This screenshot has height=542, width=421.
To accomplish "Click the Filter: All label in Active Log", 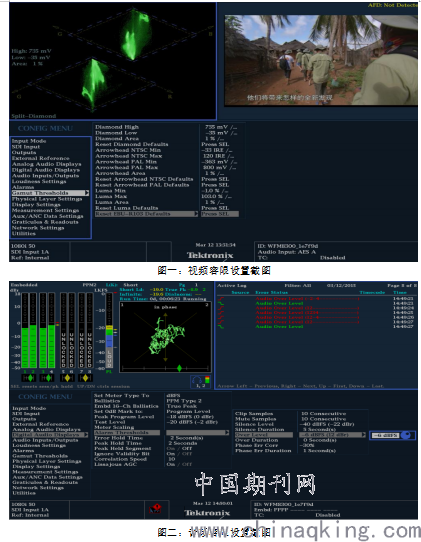I will (298, 286).
